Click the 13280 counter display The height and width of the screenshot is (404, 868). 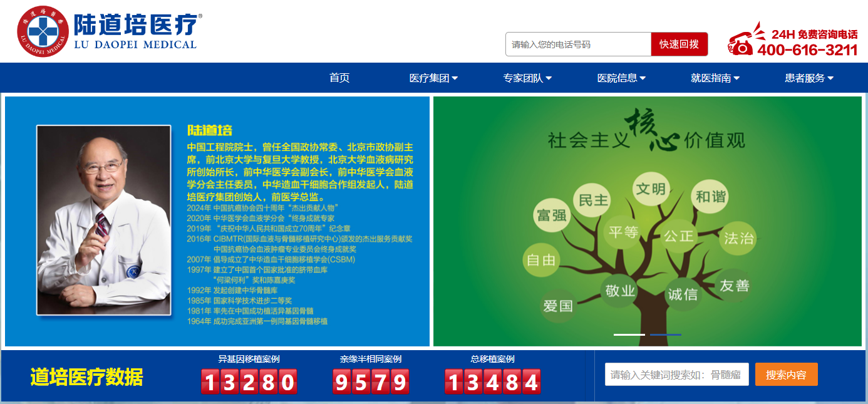249,381
